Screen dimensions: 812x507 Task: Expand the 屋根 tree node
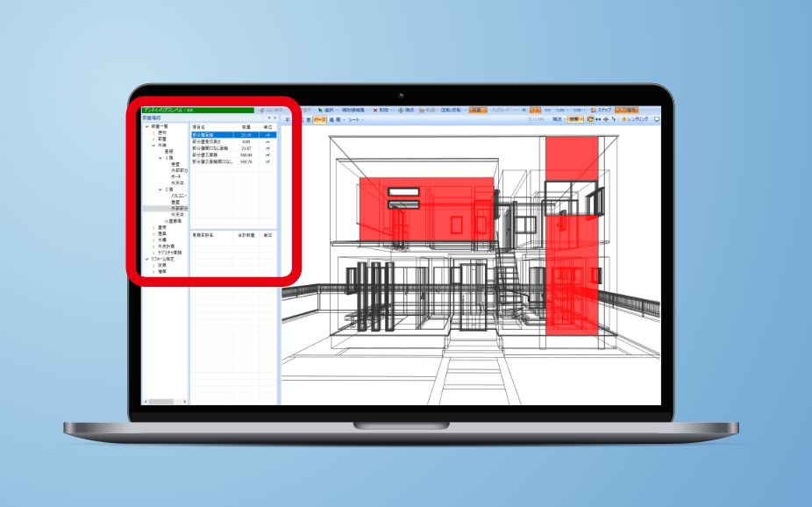(153, 228)
